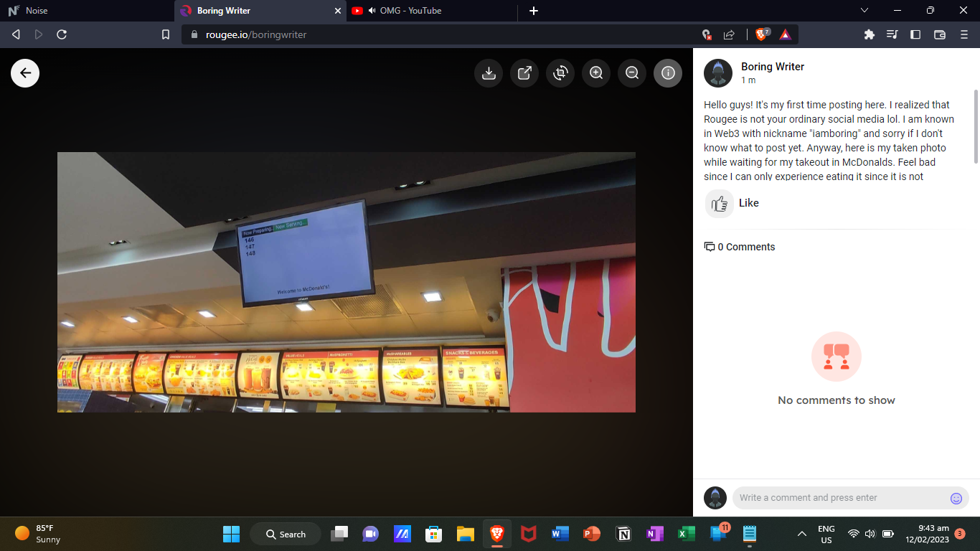The height and width of the screenshot is (551, 980).
Task: Open the Brave Wallet
Action: click(x=940, y=34)
